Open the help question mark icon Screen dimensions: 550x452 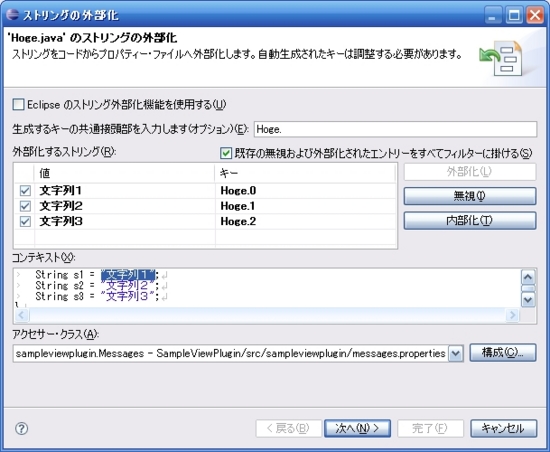(21, 428)
